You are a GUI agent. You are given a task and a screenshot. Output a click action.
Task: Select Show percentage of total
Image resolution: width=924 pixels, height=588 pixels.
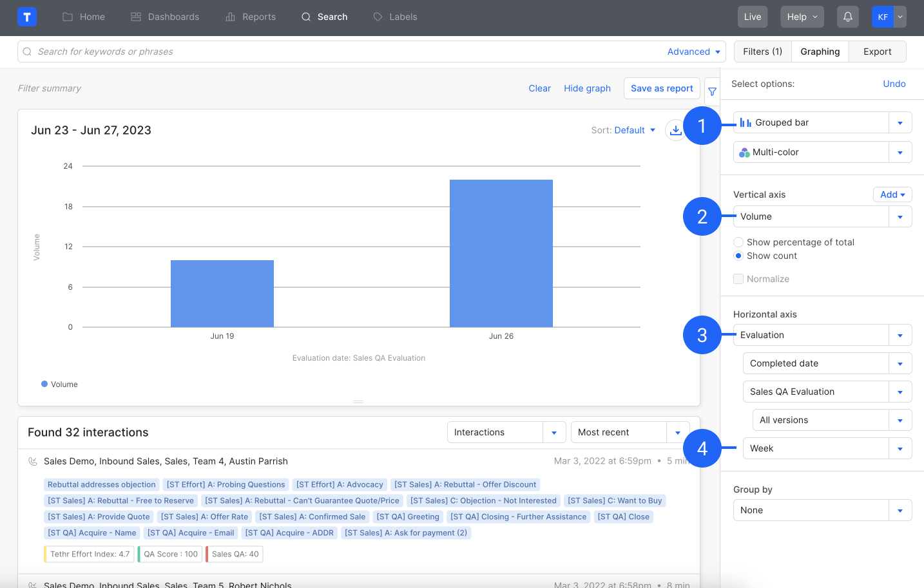coord(738,242)
